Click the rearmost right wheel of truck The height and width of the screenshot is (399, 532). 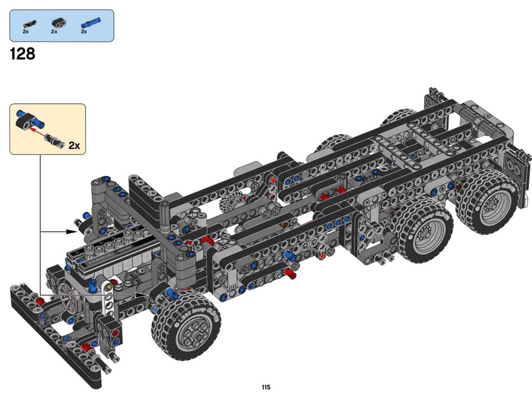coord(486,202)
